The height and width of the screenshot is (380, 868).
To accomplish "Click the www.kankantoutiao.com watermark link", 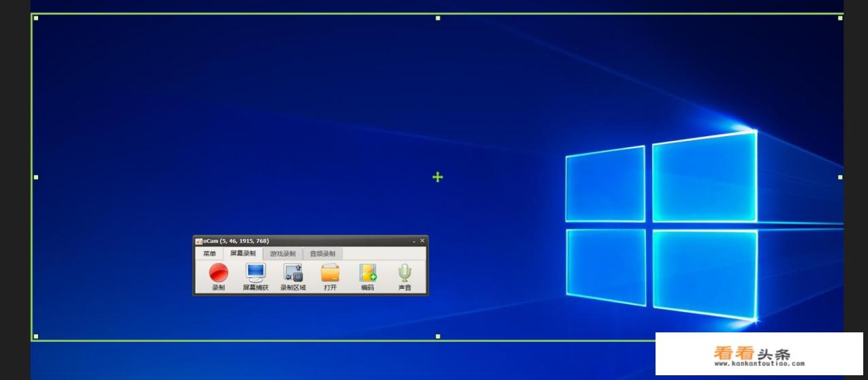I will [759, 364].
